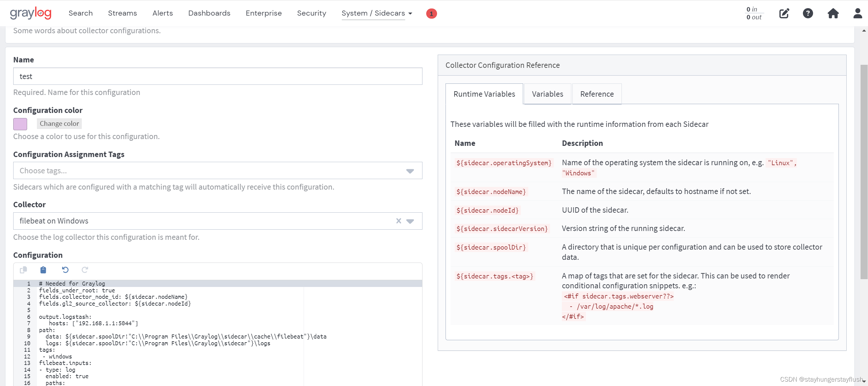This screenshot has width=868, height=386.
Task: Go to the home page icon
Action: pos(833,13)
